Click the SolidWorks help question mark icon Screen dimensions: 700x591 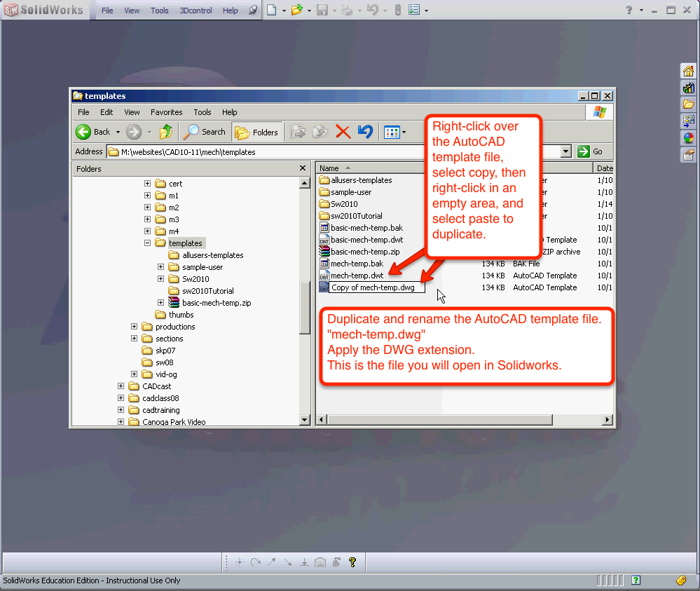[629, 10]
